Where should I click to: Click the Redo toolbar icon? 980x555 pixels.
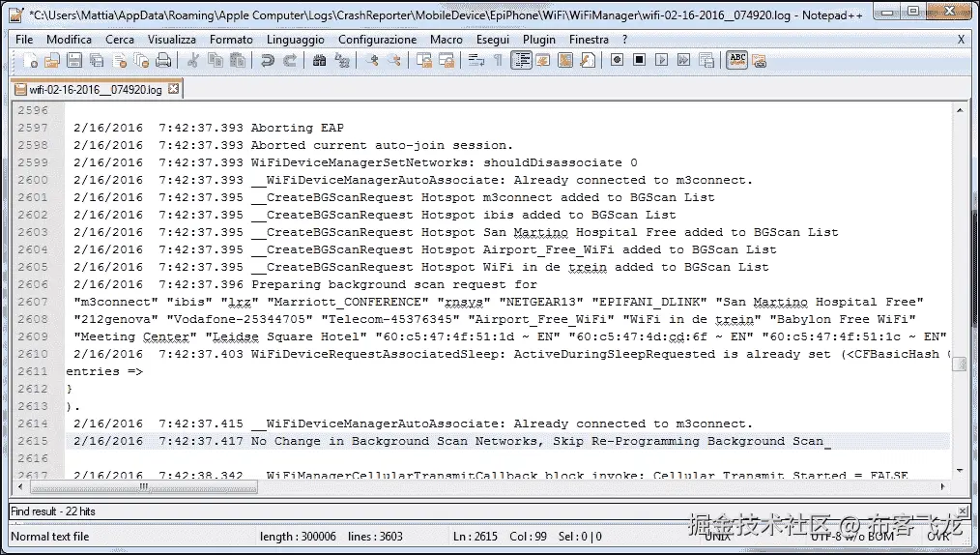290,61
